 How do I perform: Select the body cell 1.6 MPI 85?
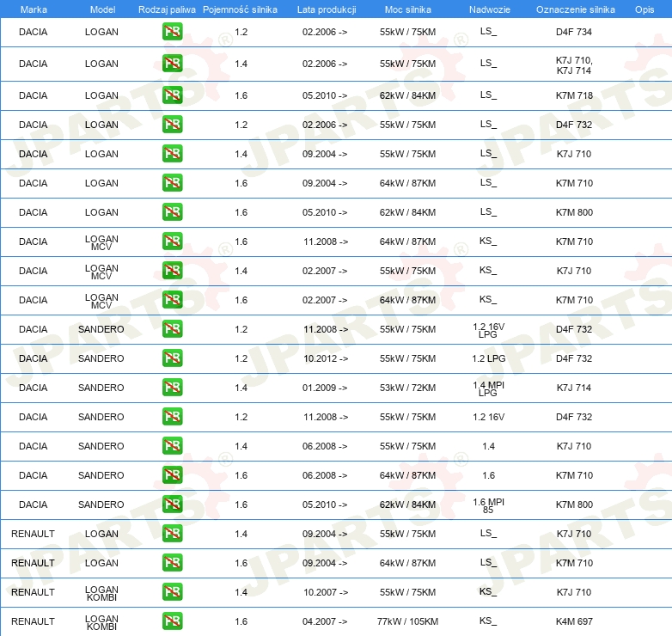pyautogui.click(x=489, y=505)
